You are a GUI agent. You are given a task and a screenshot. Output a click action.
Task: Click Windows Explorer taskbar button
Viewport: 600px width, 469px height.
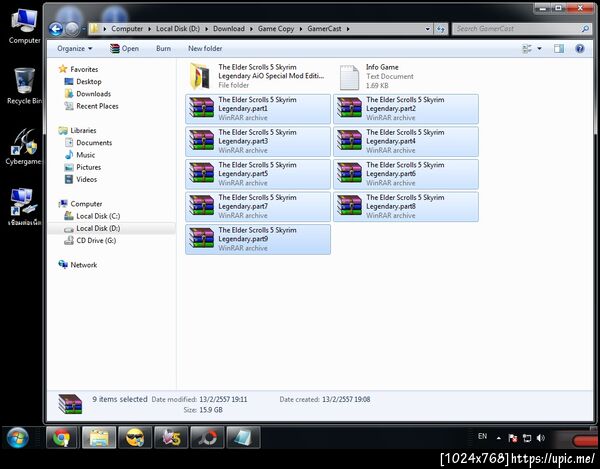coord(99,438)
